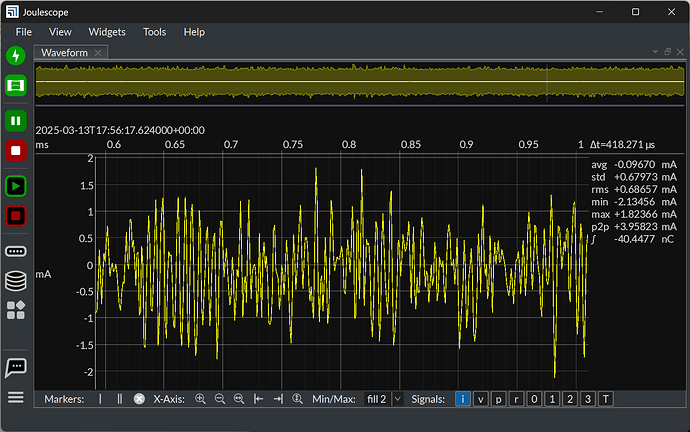Click the green lightning bolt device icon
Viewport: 690px width, 432px height.
pos(16,56)
